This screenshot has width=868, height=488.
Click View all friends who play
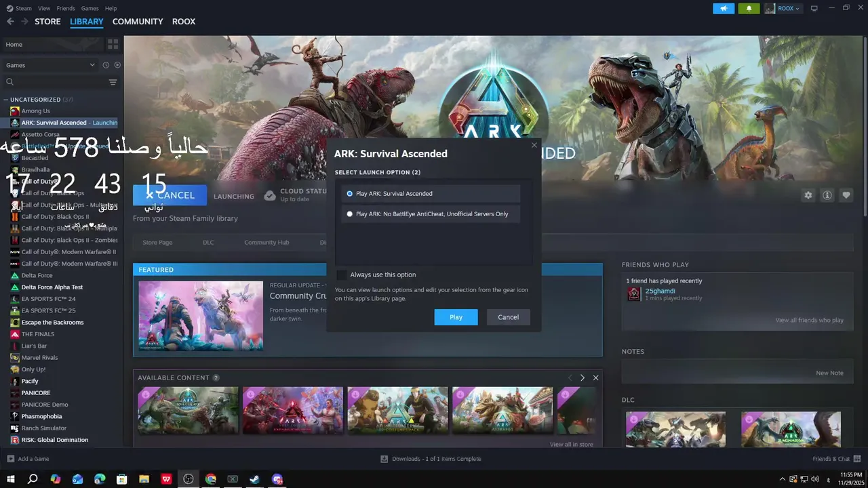pos(809,320)
